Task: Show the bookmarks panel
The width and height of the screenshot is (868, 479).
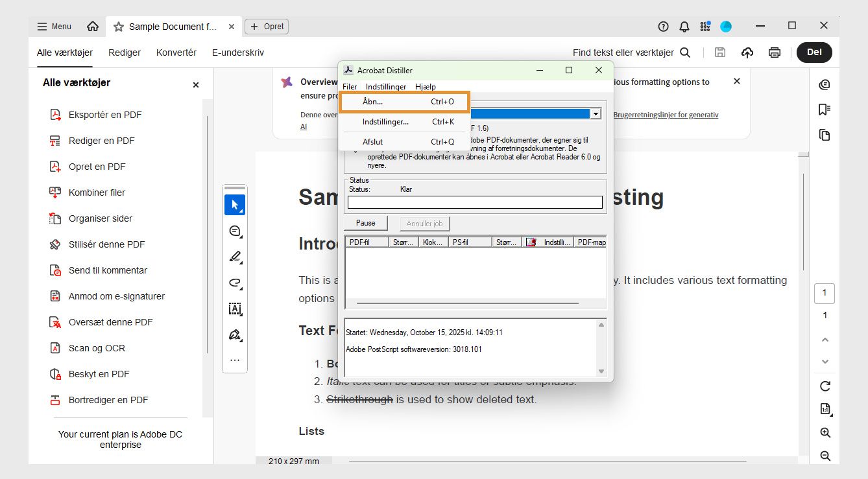Action: tap(825, 110)
